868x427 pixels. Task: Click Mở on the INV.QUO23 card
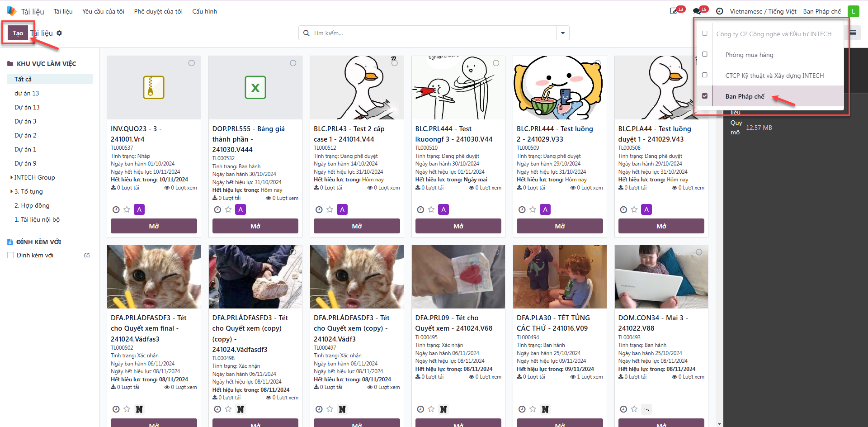pyautogui.click(x=154, y=226)
